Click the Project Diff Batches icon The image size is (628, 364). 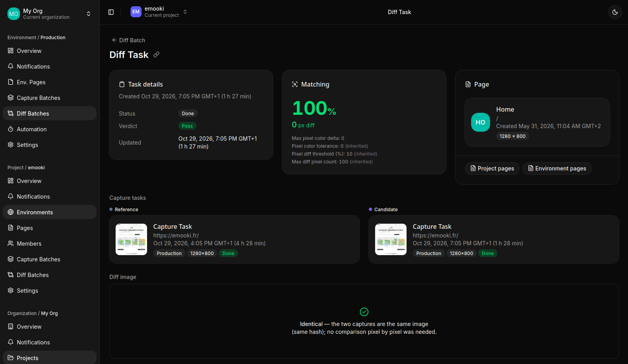(11, 275)
